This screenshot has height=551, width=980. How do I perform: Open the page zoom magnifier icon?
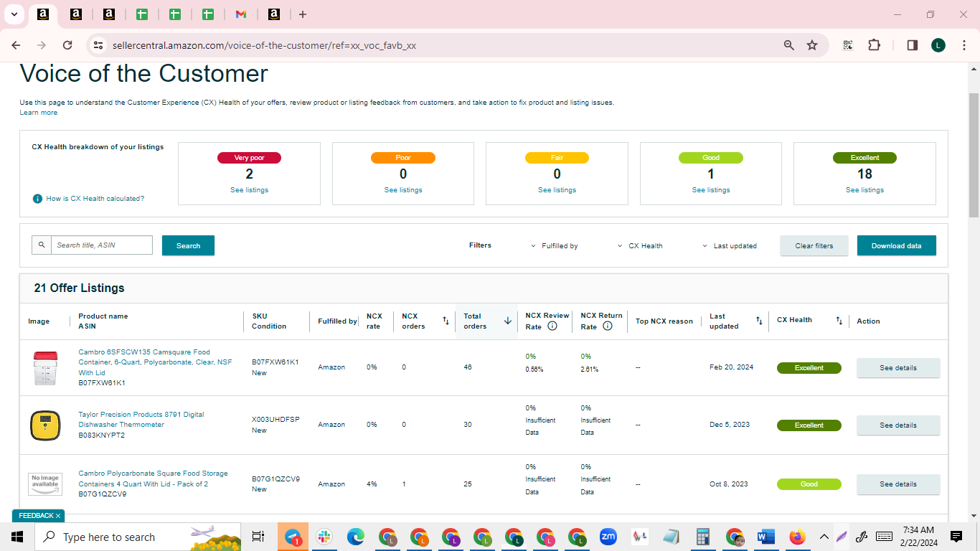tap(789, 45)
